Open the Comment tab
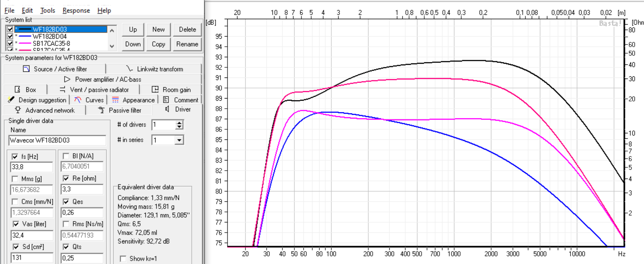This screenshot has width=644, height=264. 180,100
